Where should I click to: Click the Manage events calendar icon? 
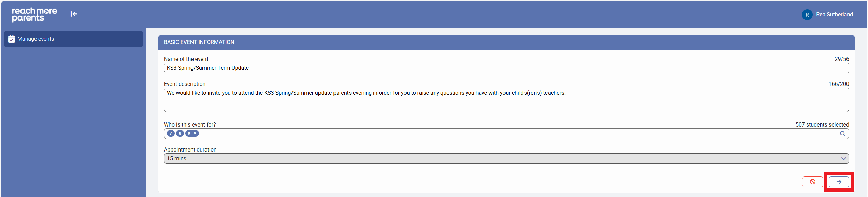click(x=12, y=39)
